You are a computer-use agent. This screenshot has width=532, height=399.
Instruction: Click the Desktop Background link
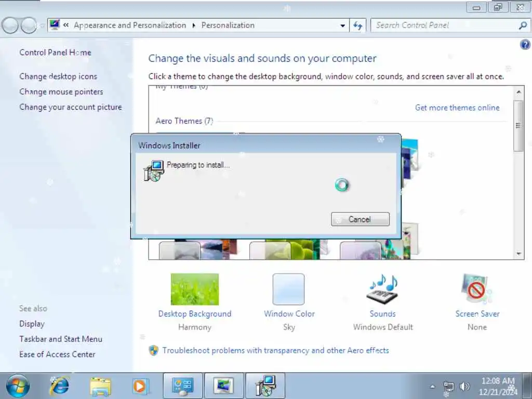195,314
